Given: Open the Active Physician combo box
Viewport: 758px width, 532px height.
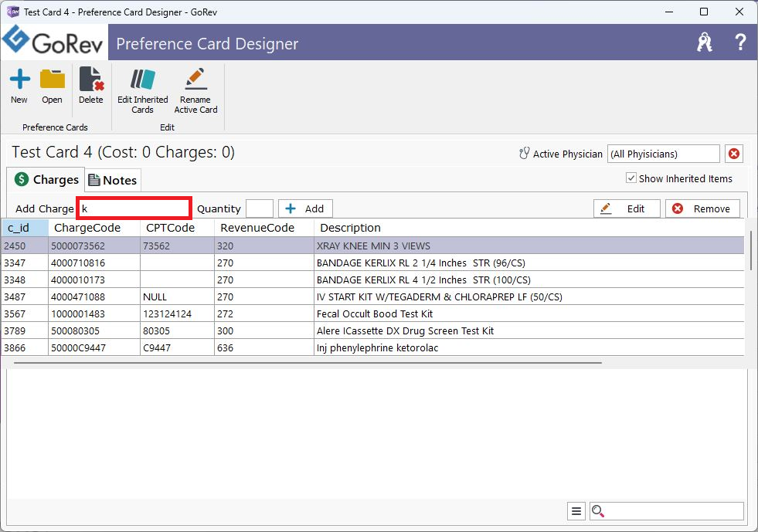Looking at the screenshot, I should (x=663, y=154).
